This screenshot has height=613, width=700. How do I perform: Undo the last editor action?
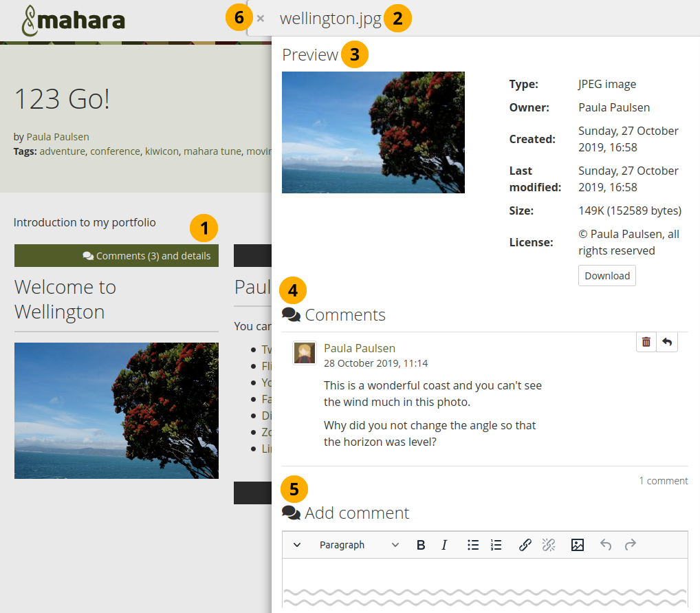(606, 545)
